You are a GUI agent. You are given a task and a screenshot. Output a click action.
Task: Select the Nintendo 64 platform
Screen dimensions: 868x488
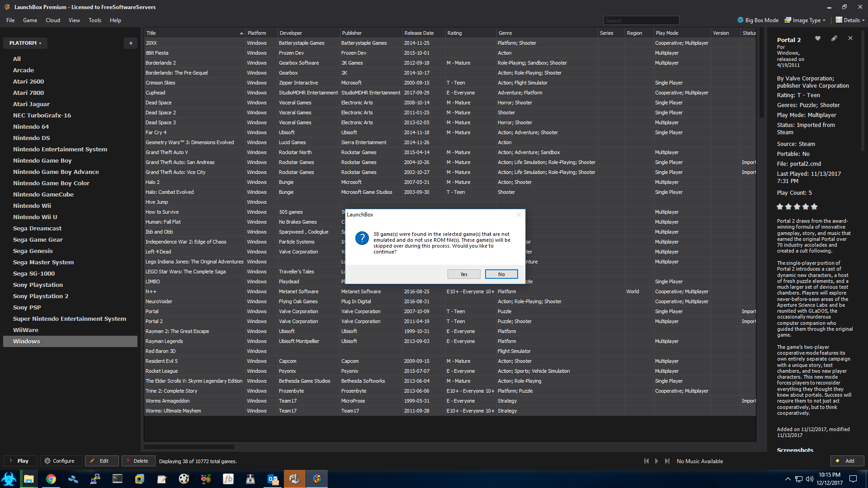point(31,127)
